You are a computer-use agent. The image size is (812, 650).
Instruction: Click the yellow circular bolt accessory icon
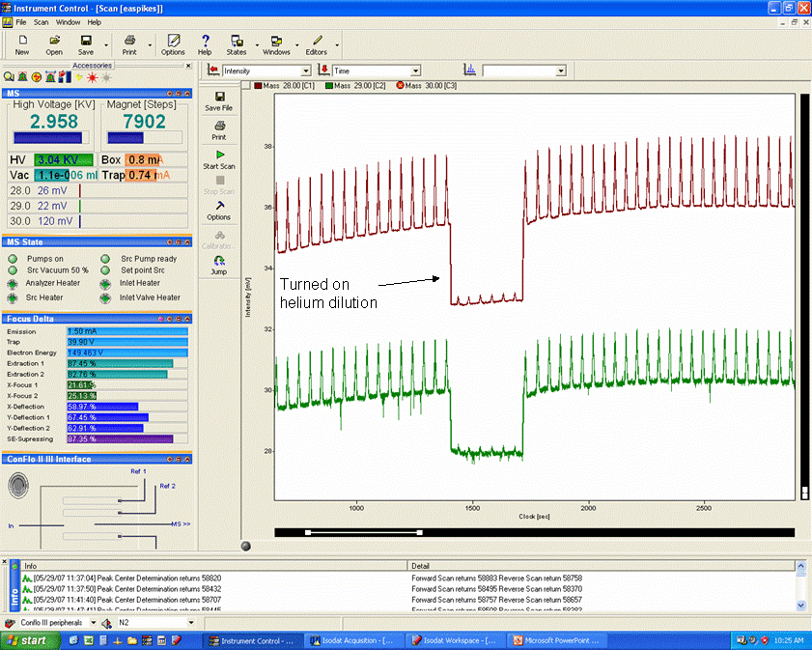[37, 77]
